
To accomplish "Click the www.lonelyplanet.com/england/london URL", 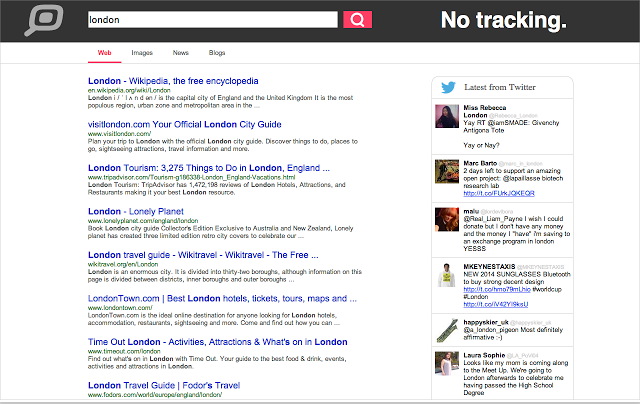I will [143, 221].
